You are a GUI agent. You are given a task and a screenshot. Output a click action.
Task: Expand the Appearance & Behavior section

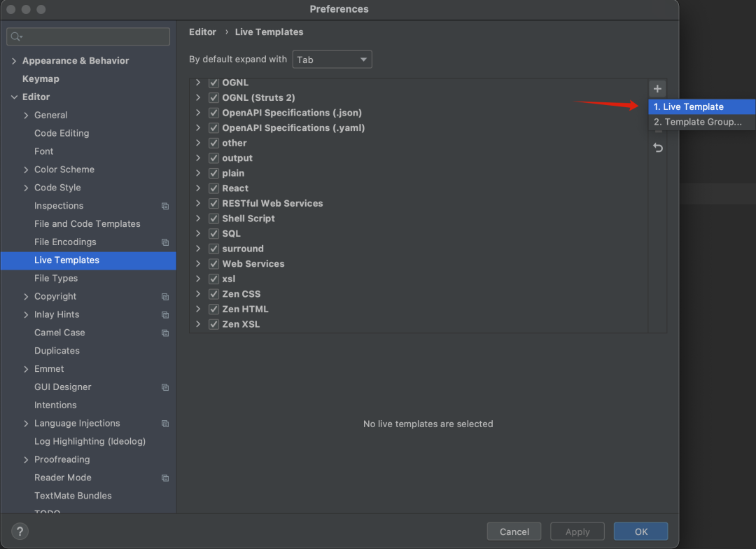(14, 61)
